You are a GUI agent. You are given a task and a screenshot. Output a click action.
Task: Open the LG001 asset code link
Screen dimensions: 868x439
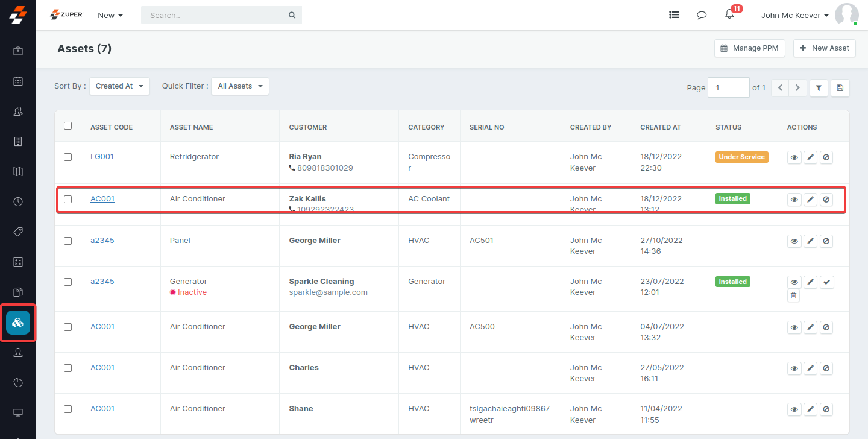coord(102,157)
